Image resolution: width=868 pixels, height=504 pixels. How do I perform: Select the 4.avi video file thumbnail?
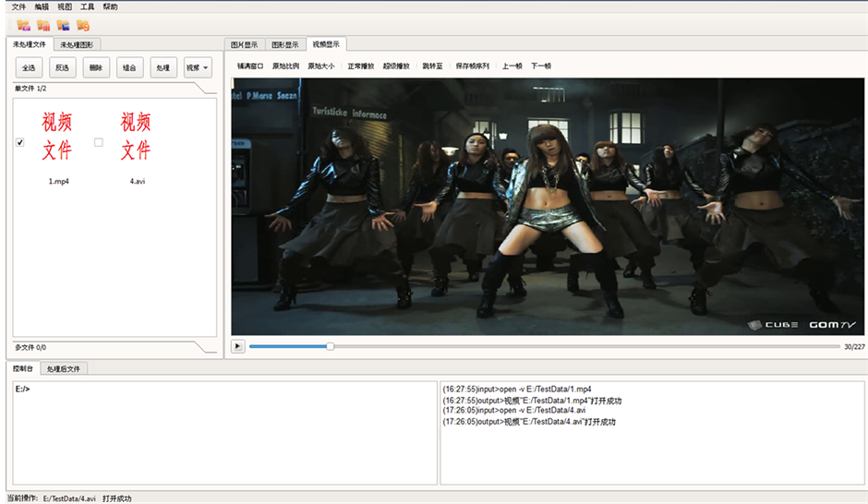(x=137, y=137)
